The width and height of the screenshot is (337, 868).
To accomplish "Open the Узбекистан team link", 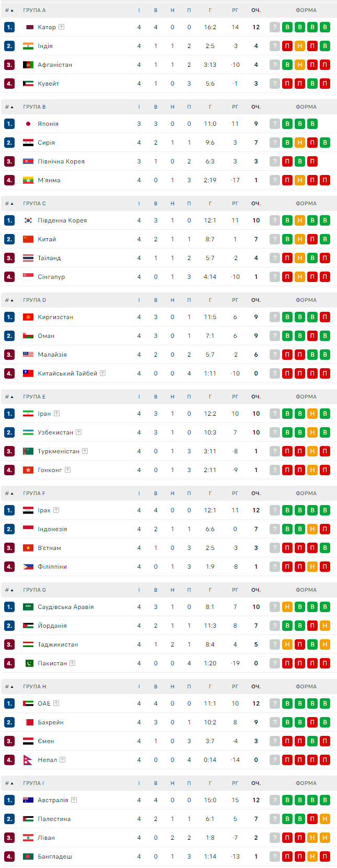I will point(55,432).
